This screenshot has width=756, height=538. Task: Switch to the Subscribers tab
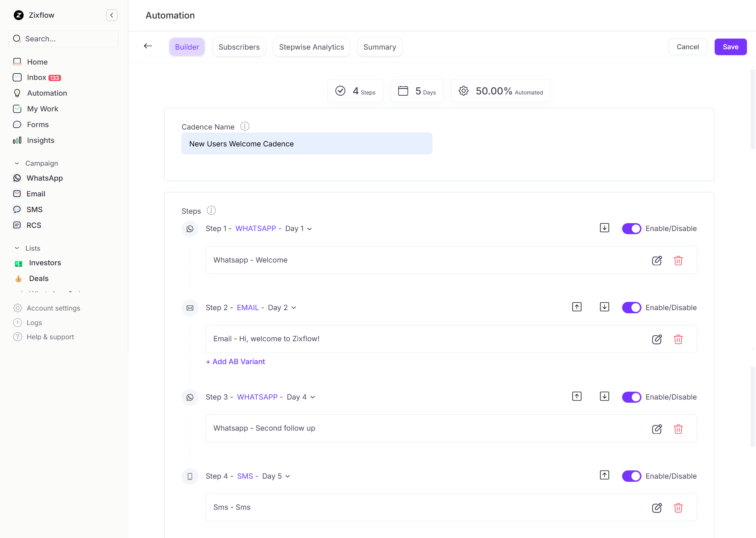click(x=239, y=47)
